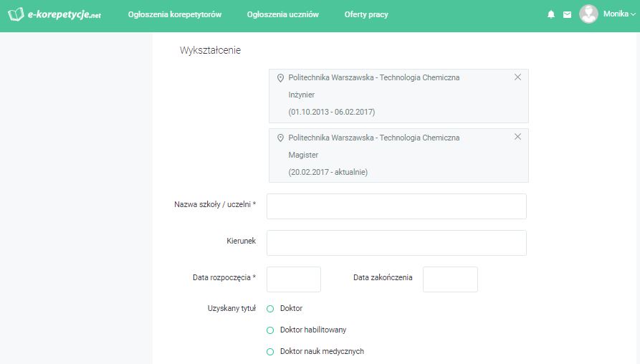Remove the Magister education entry
Viewport: 640px width, 364px height.
pyautogui.click(x=517, y=137)
